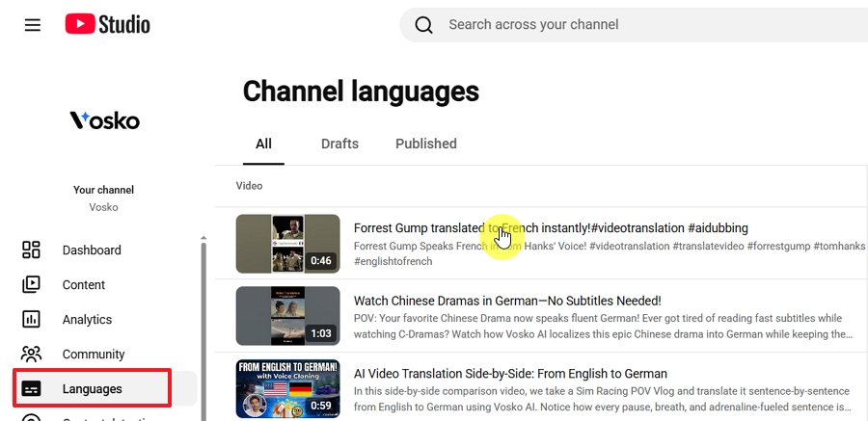Open the Forrest Gump video thumbnail

pos(287,244)
